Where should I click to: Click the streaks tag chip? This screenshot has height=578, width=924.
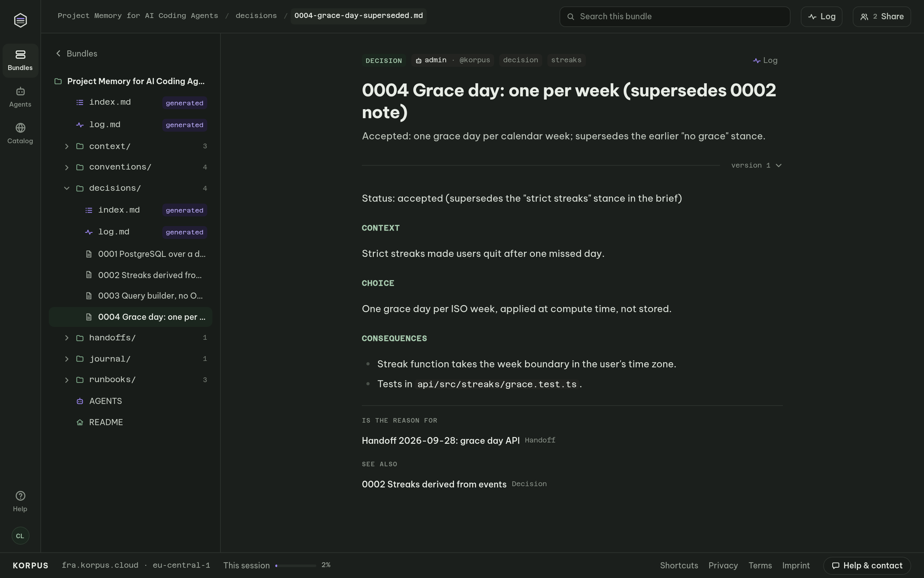566,60
